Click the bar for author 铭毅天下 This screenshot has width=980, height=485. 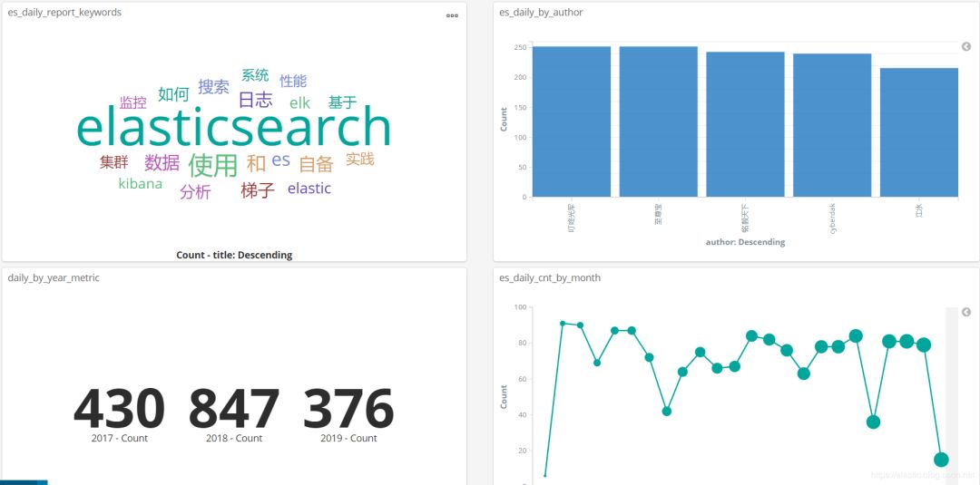(745, 124)
